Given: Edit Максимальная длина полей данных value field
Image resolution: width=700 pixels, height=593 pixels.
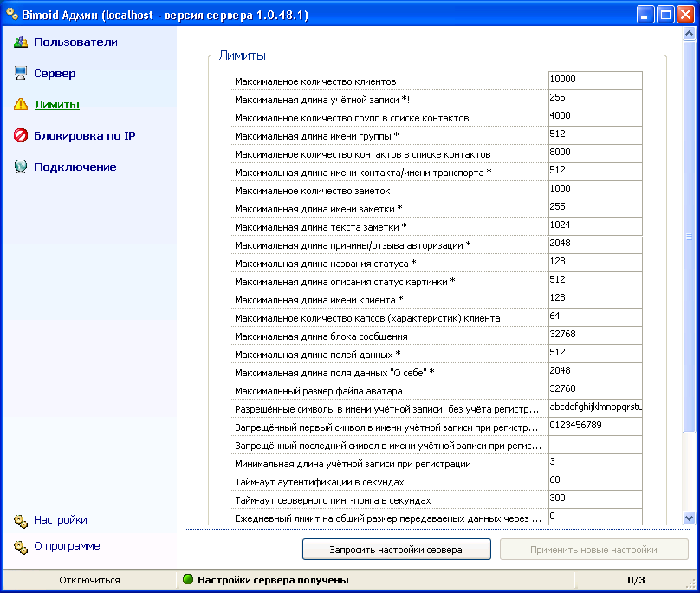Looking at the screenshot, I should (x=595, y=354).
